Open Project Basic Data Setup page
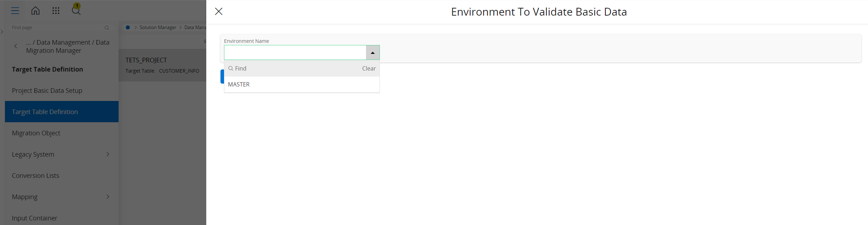The height and width of the screenshot is (225, 868). [x=47, y=90]
